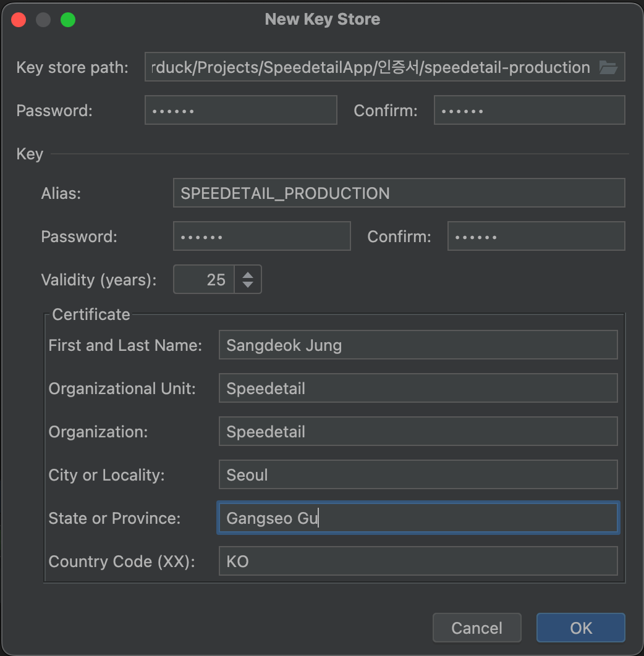Cancel the New Key Store dialog
The width and height of the screenshot is (644, 656).
pyautogui.click(x=477, y=628)
